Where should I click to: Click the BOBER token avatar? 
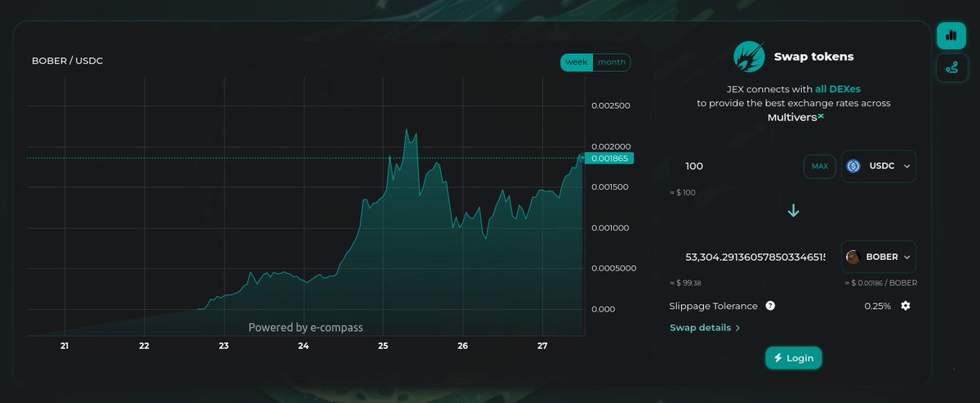coord(853,257)
